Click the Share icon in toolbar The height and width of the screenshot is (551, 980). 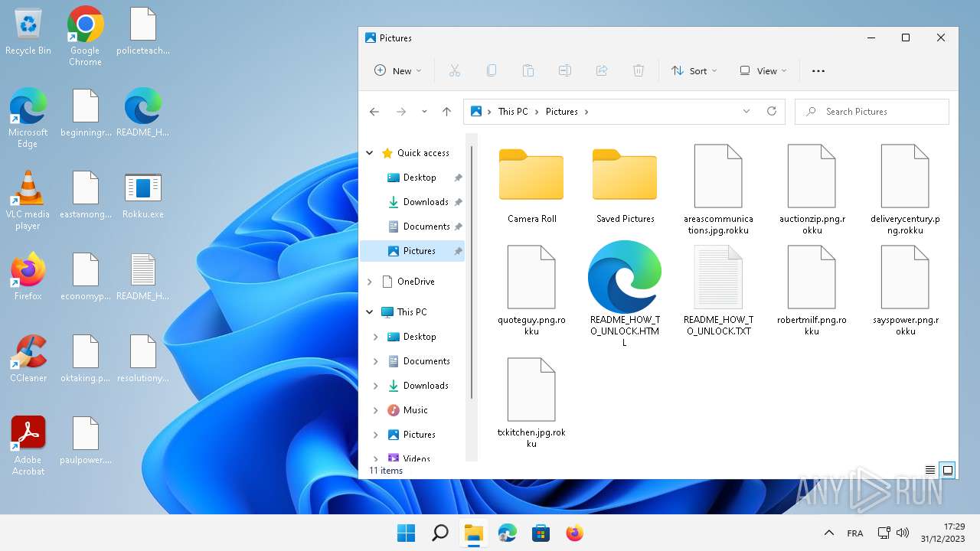pos(602,70)
